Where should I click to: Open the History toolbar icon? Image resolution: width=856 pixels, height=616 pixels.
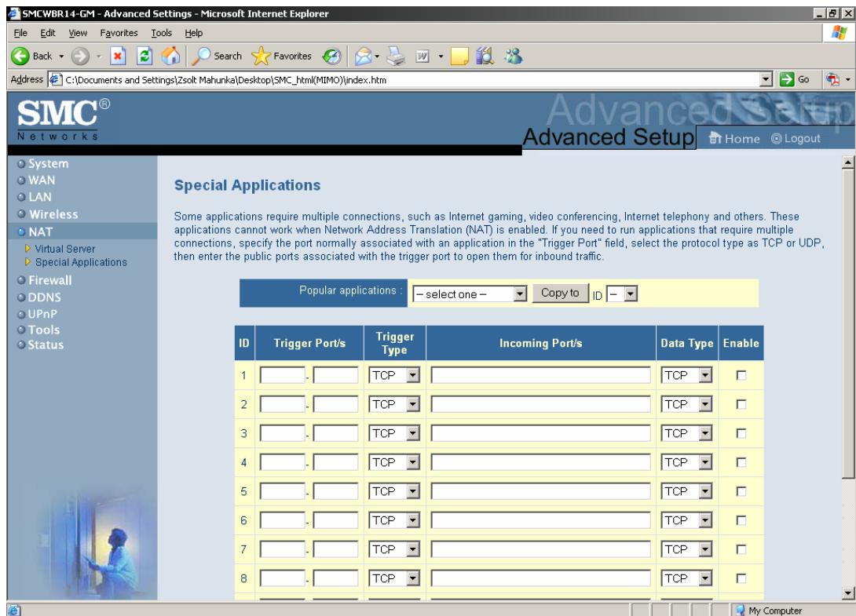pos(331,56)
